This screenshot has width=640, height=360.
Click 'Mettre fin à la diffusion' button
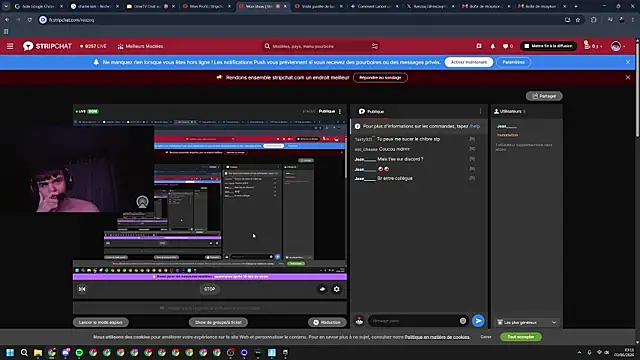pos(548,46)
